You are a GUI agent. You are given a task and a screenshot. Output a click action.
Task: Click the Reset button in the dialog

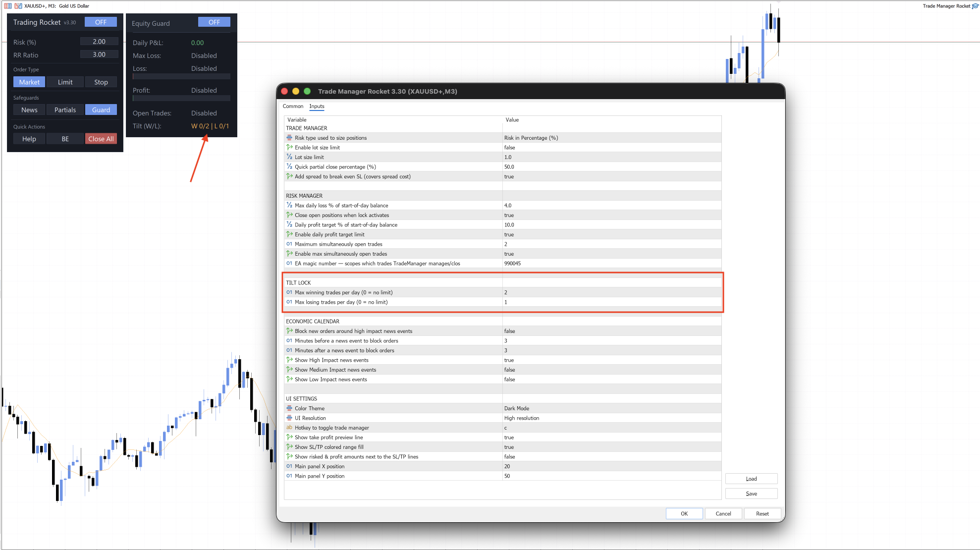click(x=762, y=514)
